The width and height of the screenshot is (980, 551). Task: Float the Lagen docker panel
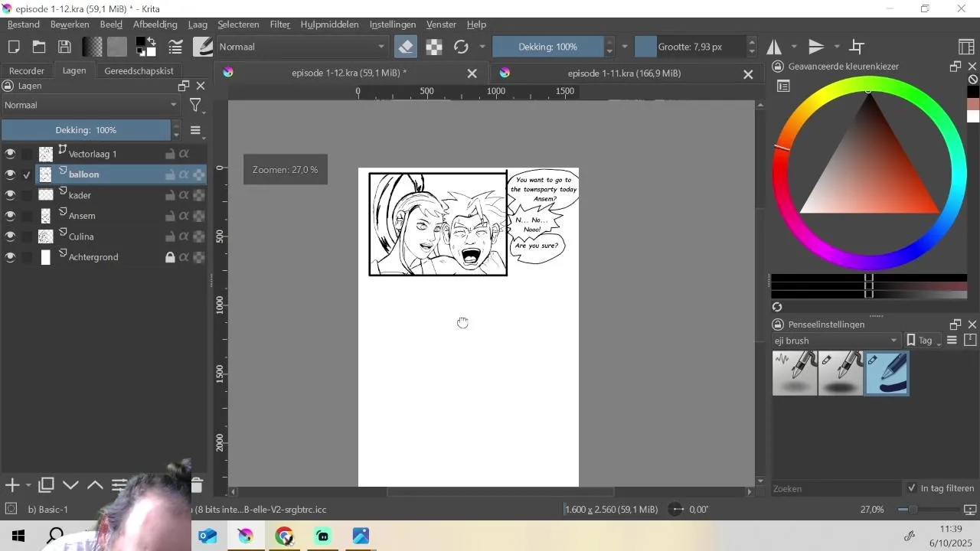[x=184, y=86]
